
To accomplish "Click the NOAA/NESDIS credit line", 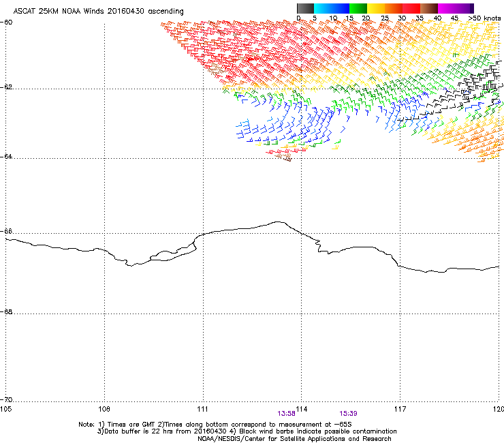I will pos(294,439).
